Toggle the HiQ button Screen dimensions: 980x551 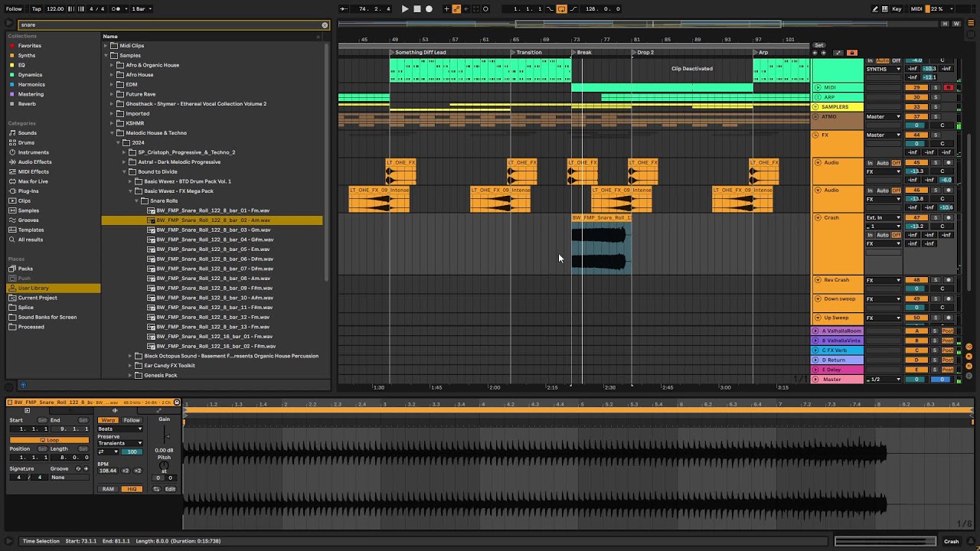[x=132, y=489]
